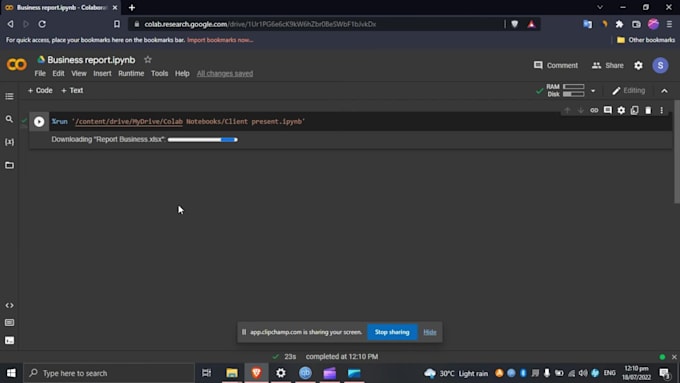Star the Business report notebook
The width and height of the screenshot is (680, 383).
coord(148,59)
